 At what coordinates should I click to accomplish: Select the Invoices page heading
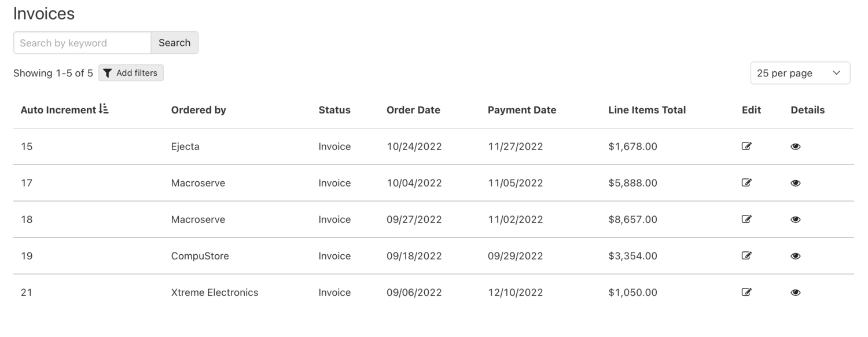click(x=44, y=13)
